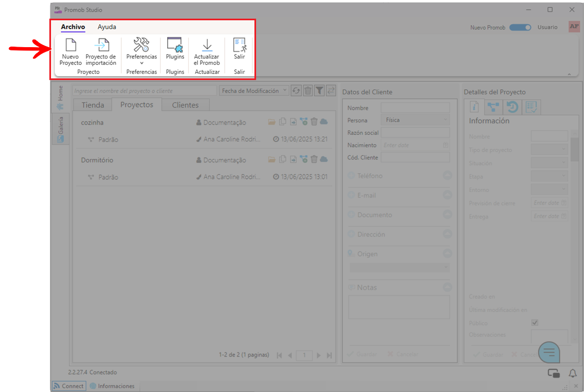Image resolution: width=584 pixels, height=392 pixels.
Task: Open the Etapa dropdown
Action: coord(549,176)
